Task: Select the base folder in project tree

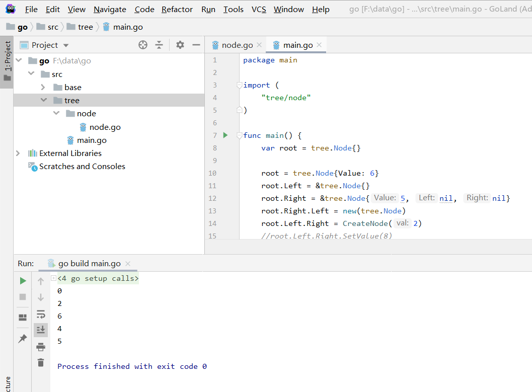Action: coord(72,87)
